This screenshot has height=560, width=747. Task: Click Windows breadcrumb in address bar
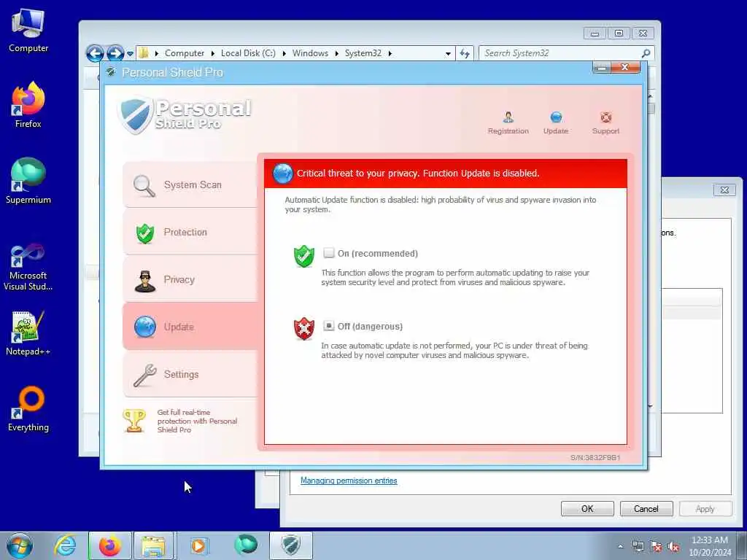[x=310, y=53]
